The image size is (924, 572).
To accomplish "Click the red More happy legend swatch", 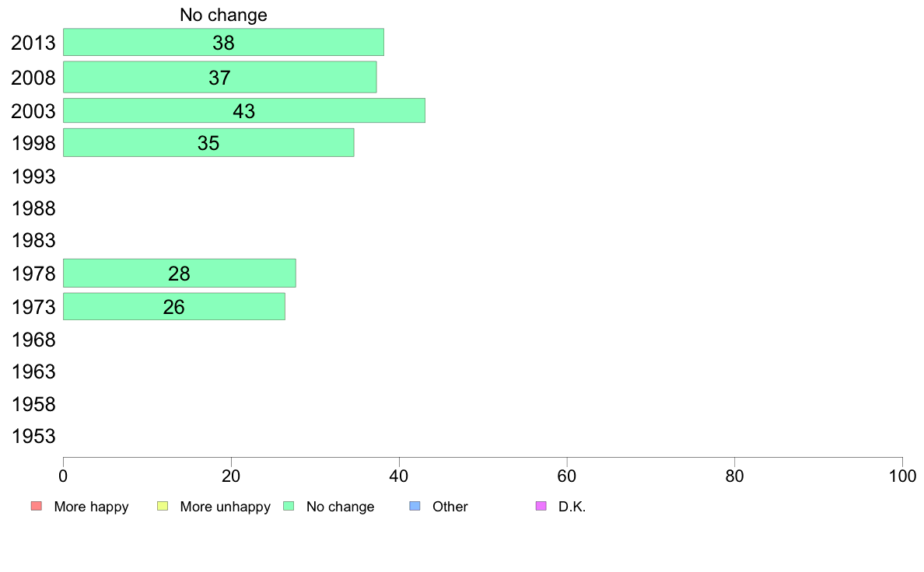I will [x=37, y=506].
